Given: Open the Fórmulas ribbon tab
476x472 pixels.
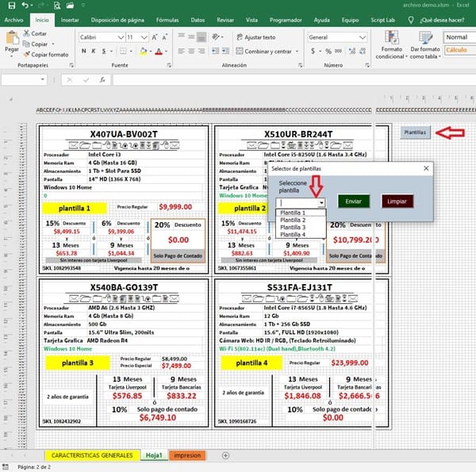Looking at the screenshot, I should pos(165,19).
